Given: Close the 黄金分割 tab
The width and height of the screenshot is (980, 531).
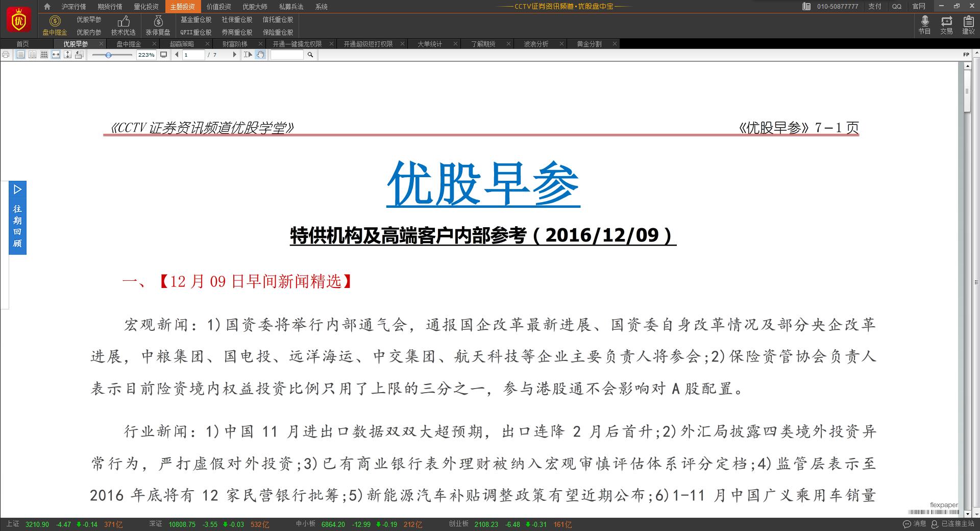Looking at the screenshot, I should (615, 44).
